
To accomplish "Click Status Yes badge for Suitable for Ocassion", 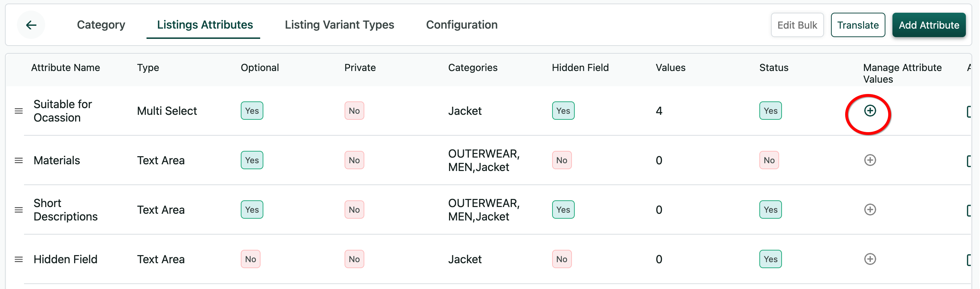I will [x=770, y=111].
